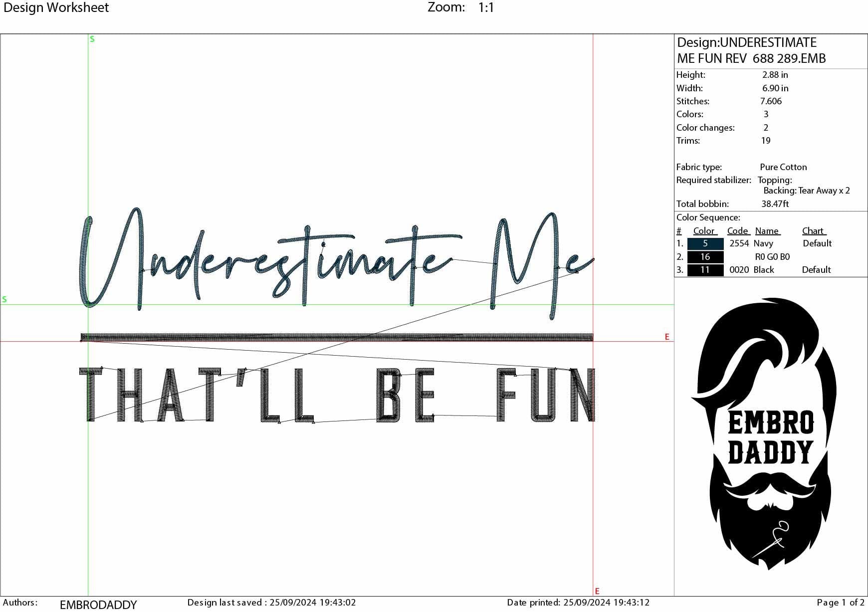Click the horizontal stitched divider bar
The image size is (868, 612).
point(337,338)
